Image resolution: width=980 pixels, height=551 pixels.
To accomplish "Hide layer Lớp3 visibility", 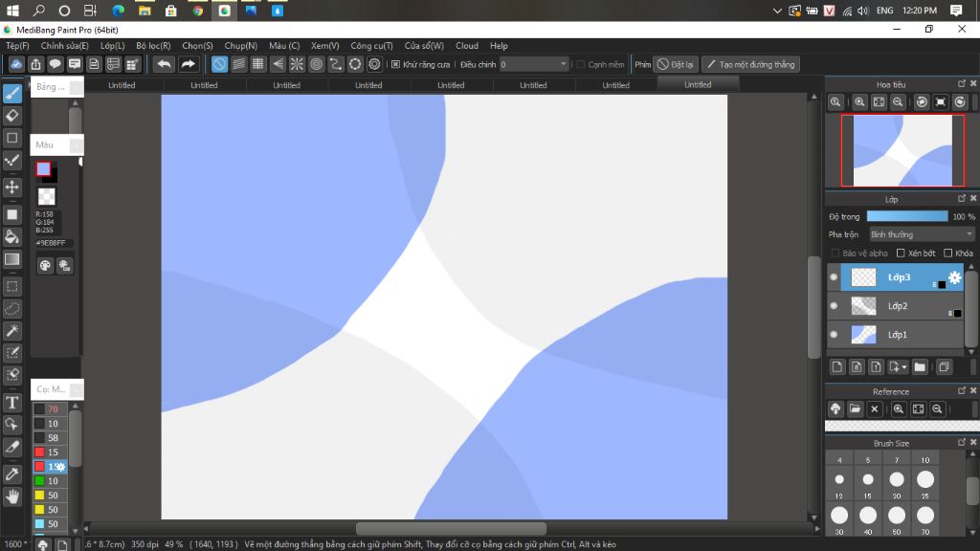I will click(x=834, y=276).
